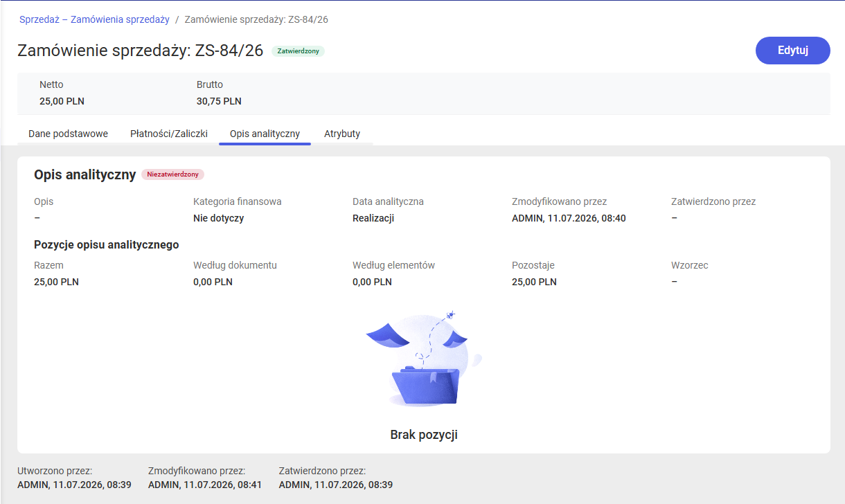This screenshot has height=504, width=845.
Task: Go to the Atrybuty tab
Action: 342,134
